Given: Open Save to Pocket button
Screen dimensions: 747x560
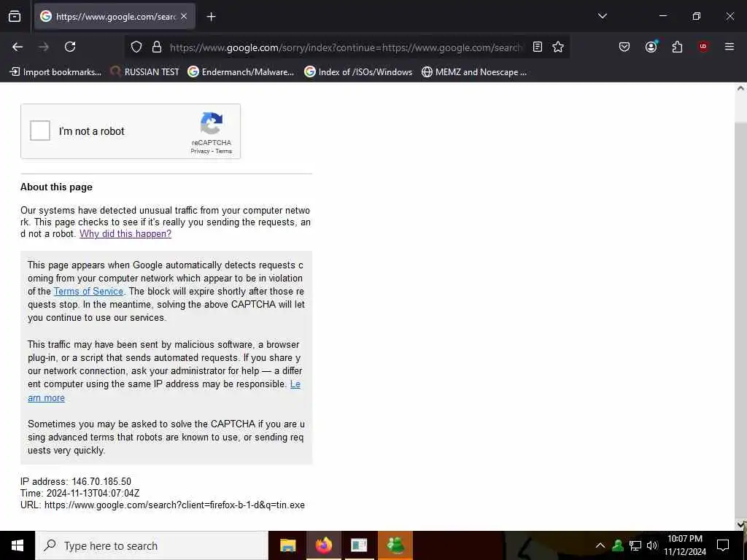Looking at the screenshot, I should [624, 47].
